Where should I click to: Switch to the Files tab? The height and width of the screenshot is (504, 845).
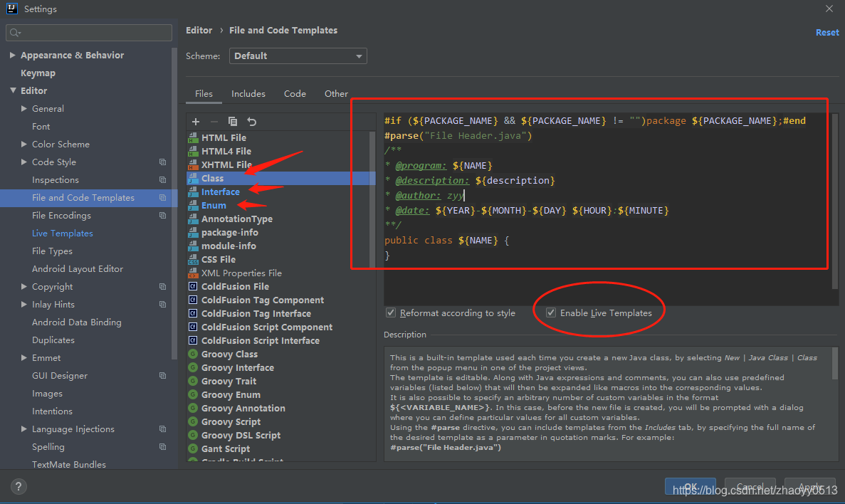[x=204, y=94]
